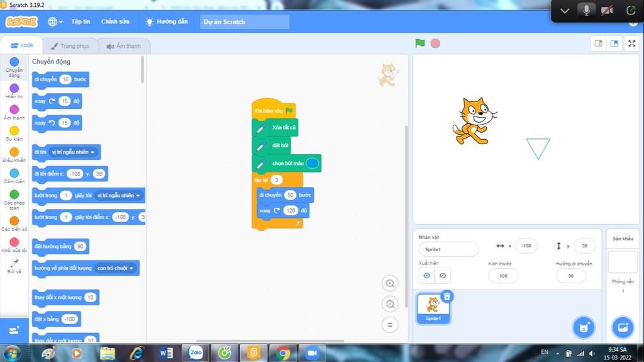Select the Sân khấu stage backdrop thumbnail

pos(623,262)
